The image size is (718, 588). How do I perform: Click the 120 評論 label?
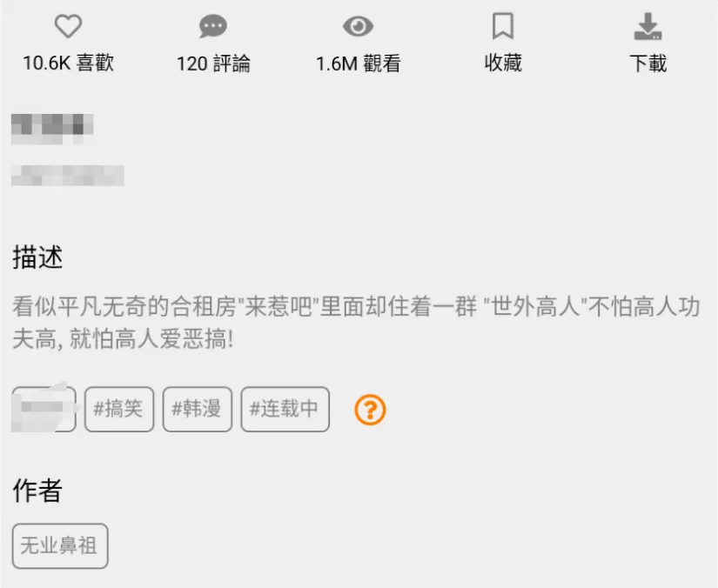213,63
